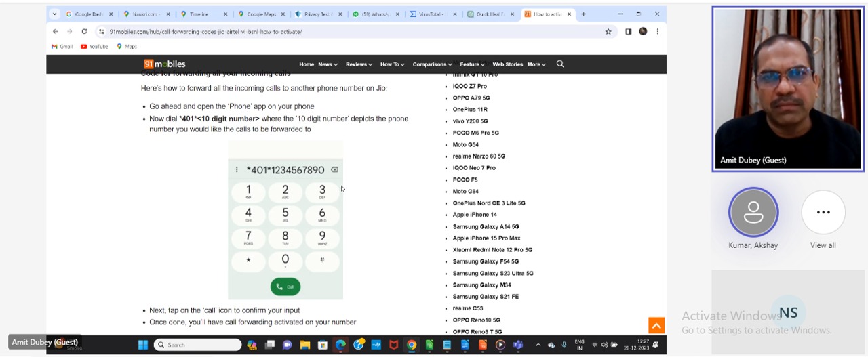The height and width of the screenshot is (357, 868).
Task: Click the dial pad screenshot image
Action: pyautogui.click(x=285, y=220)
